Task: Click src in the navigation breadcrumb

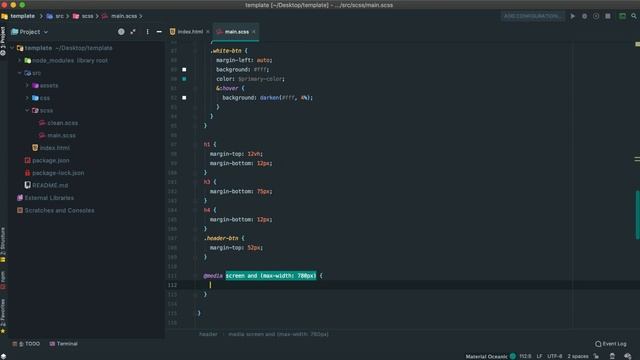Action: tap(56, 16)
